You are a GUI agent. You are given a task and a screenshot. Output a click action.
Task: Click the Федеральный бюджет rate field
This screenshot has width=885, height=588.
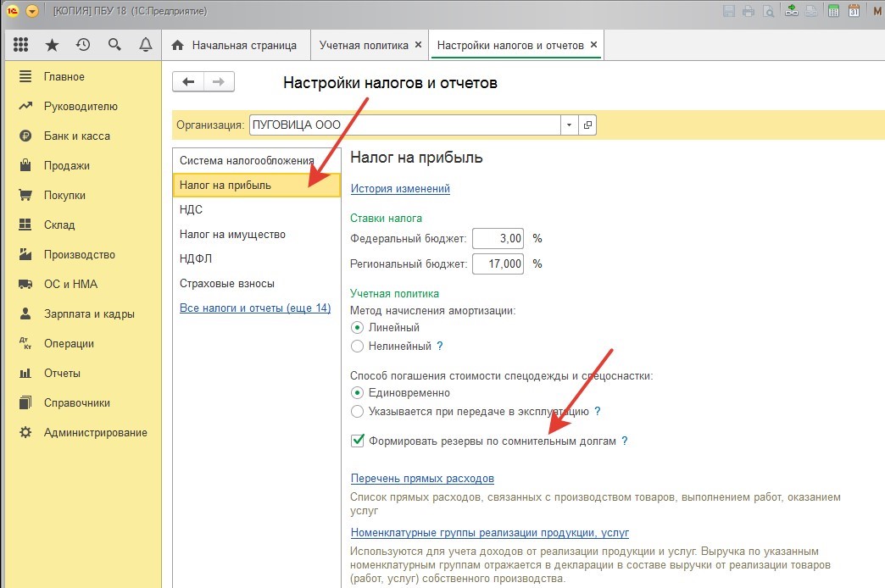click(498, 238)
